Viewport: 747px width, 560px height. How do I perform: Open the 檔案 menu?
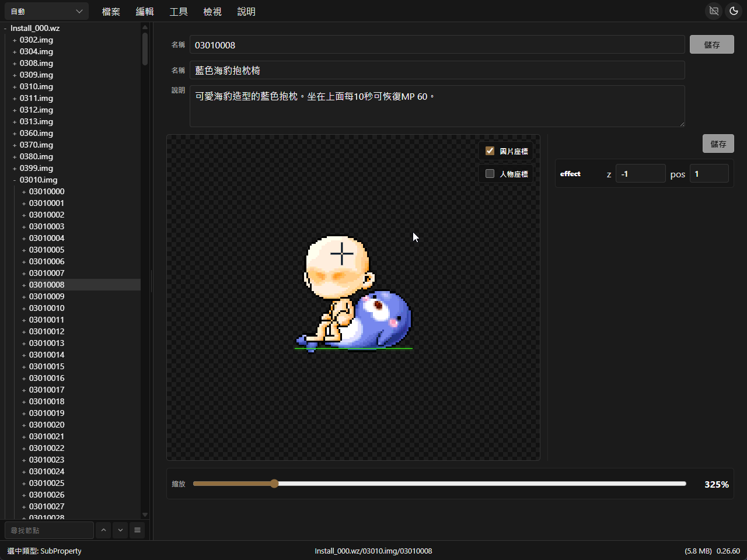pyautogui.click(x=111, y=12)
